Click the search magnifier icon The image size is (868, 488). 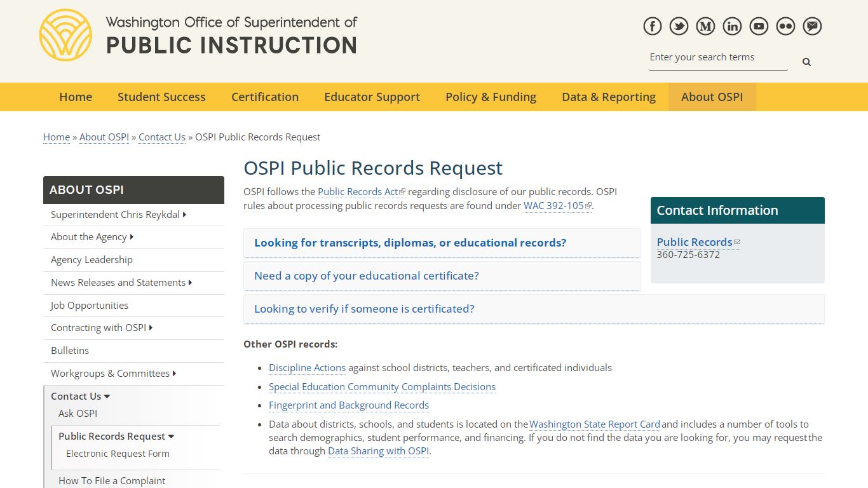click(x=806, y=62)
